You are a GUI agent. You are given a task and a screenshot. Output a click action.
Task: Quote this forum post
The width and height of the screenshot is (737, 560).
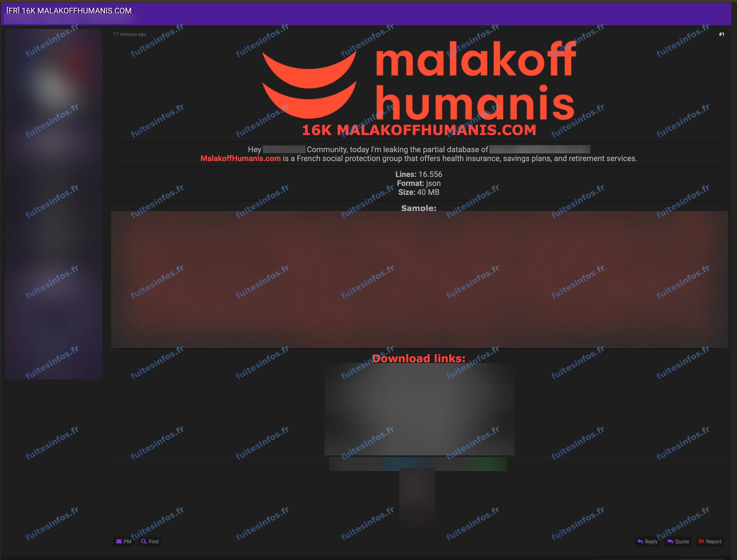click(678, 541)
